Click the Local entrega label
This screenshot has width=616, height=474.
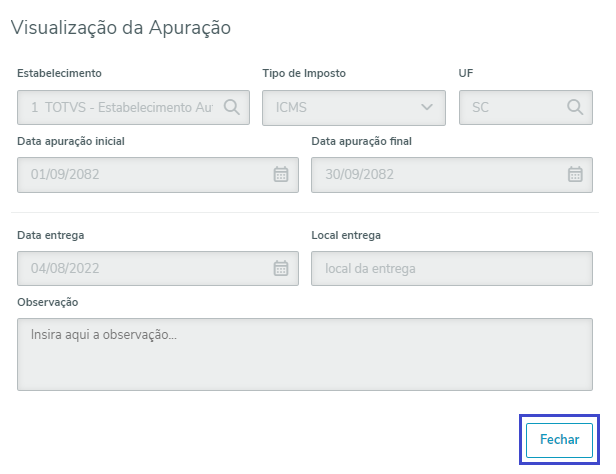346,235
